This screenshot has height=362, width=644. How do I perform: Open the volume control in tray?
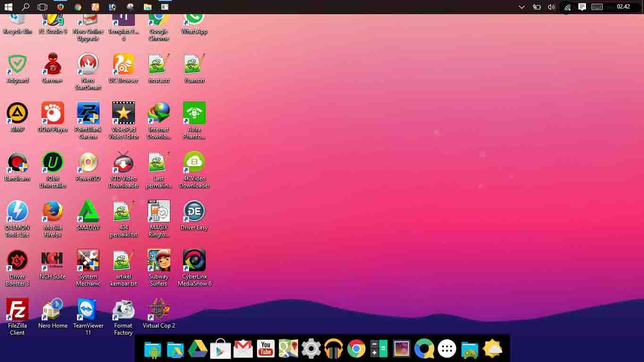[551, 7]
